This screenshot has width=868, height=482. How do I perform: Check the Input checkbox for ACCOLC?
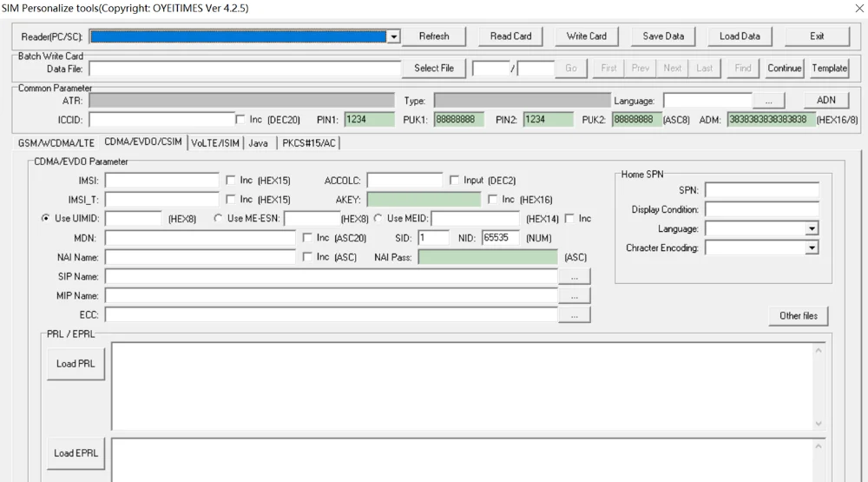[x=455, y=181]
